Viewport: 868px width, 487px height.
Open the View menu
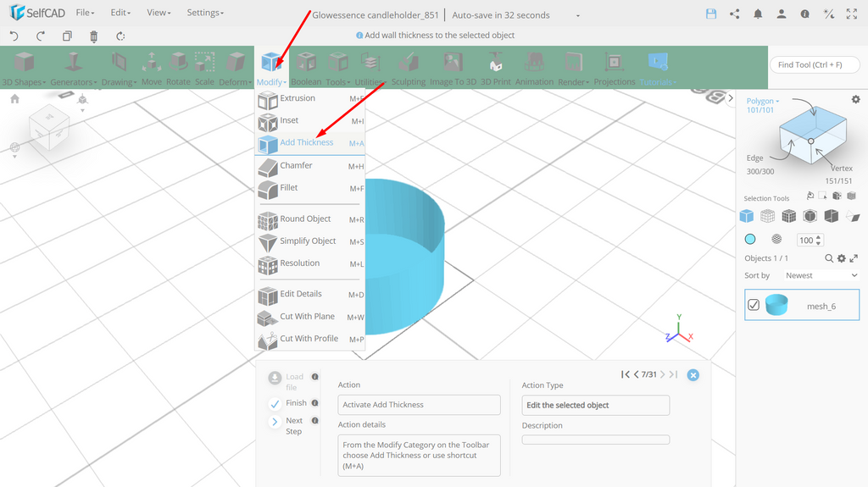pyautogui.click(x=159, y=13)
